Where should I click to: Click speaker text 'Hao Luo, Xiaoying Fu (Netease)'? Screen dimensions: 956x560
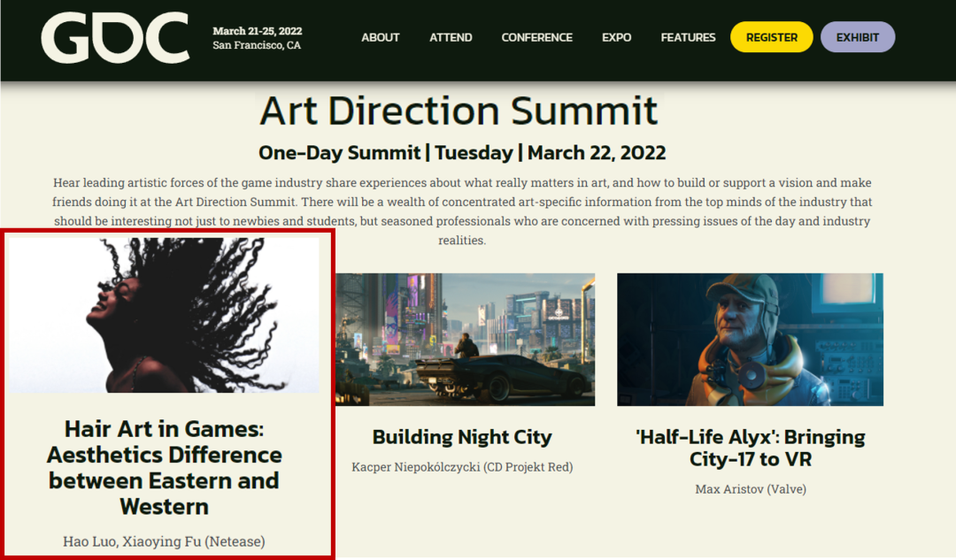click(x=164, y=541)
